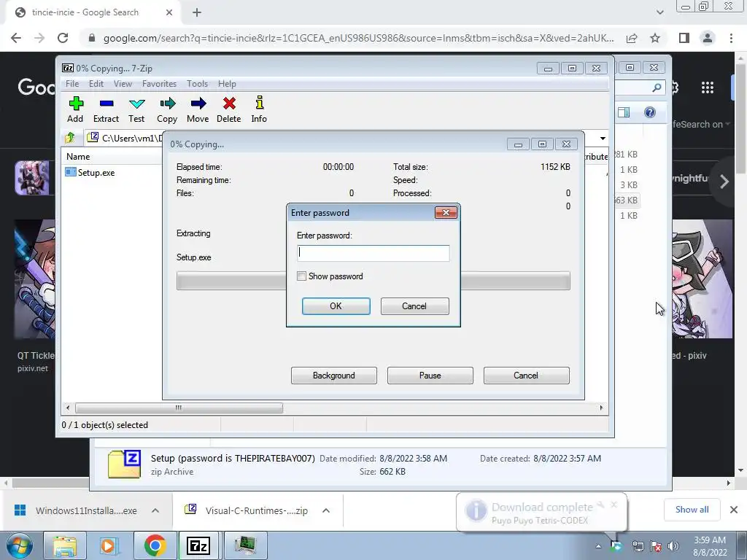Show hidden system tray icons

coord(598,547)
